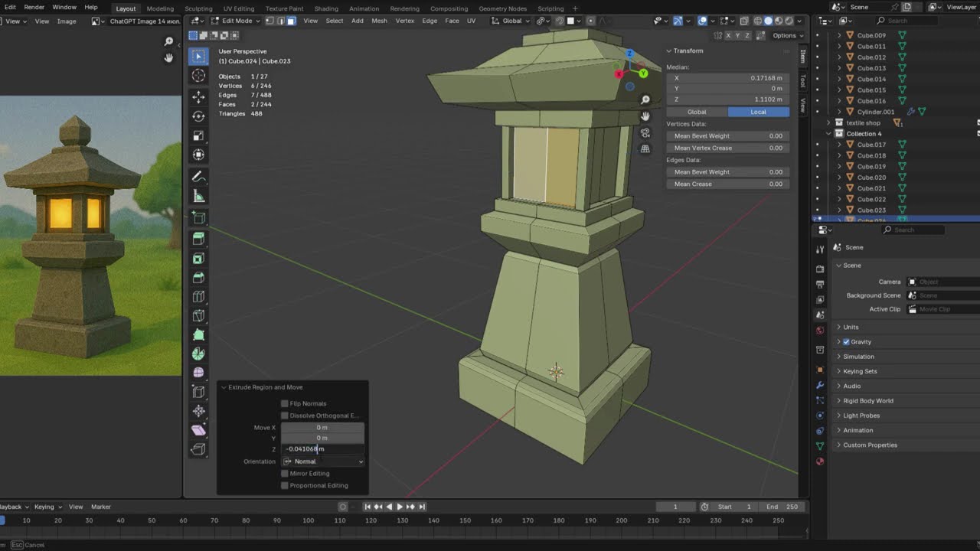Select the Scale tool
The image size is (980, 551).
tap(198, 135)
